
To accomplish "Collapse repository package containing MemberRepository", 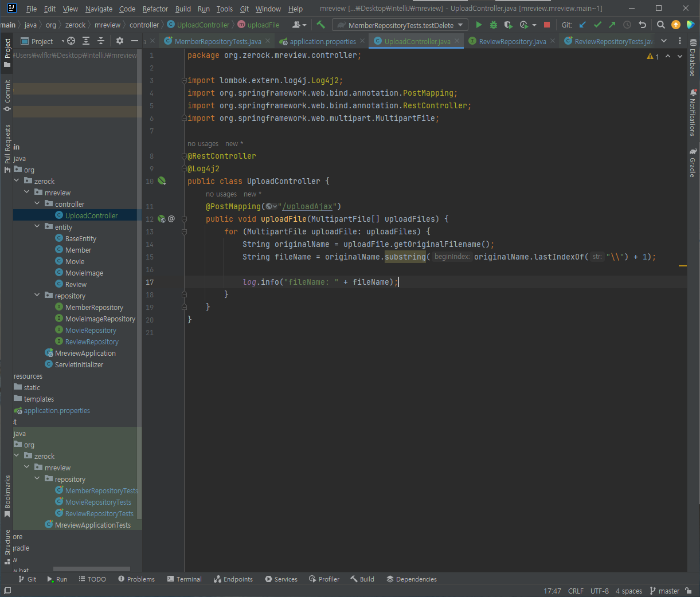I will coord(37,296).
